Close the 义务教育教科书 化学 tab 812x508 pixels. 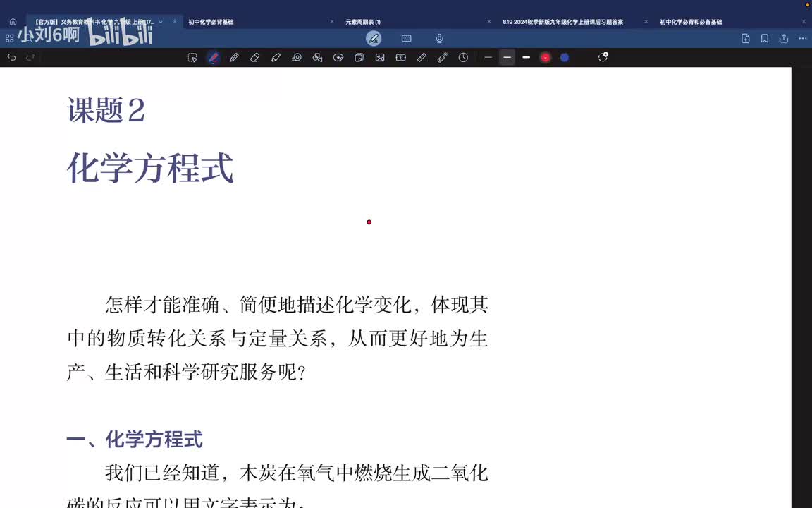175,22
